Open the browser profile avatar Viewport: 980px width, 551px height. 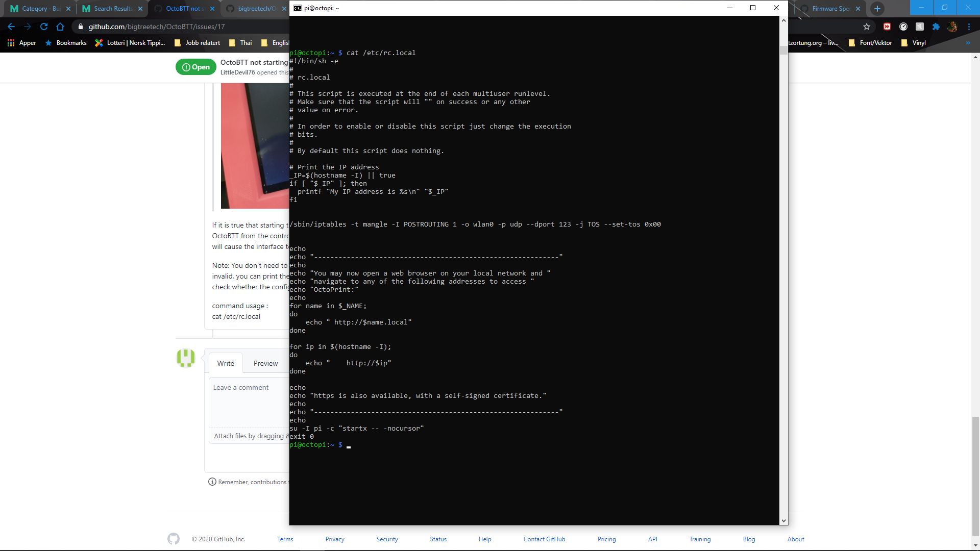(952, 27)
